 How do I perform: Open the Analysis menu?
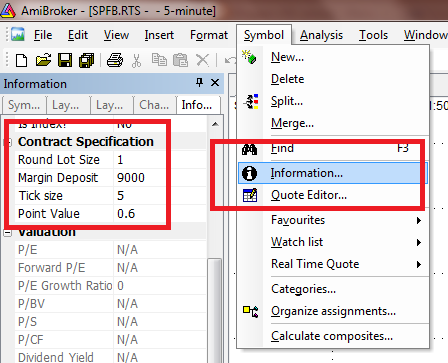point(321,35)
